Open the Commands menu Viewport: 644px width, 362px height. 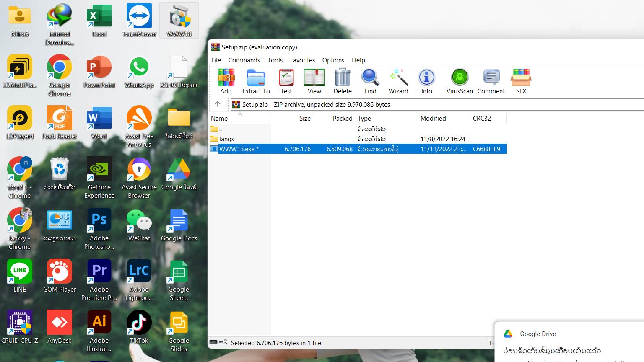(x=244, y=60)
